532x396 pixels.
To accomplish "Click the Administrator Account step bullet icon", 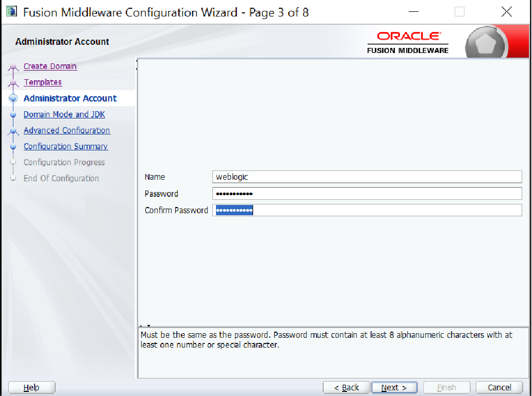I will tap(13, 99).
